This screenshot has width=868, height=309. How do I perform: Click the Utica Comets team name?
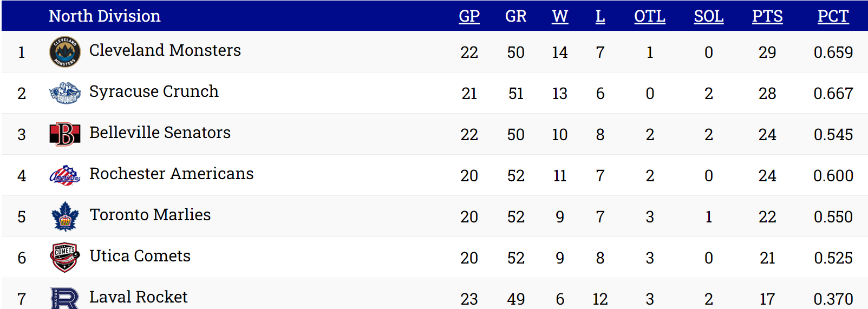pyautogui.click(x=140, y=256)
